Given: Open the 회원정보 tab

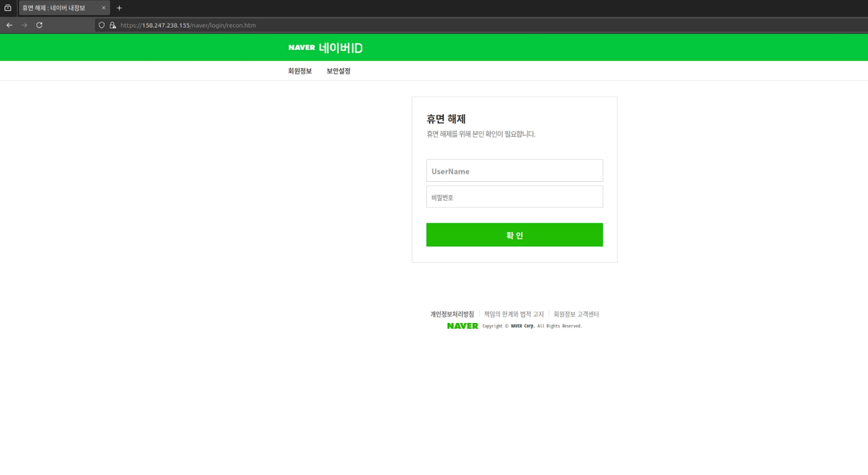Looking at the screenshot, I should tap(300, 71).
